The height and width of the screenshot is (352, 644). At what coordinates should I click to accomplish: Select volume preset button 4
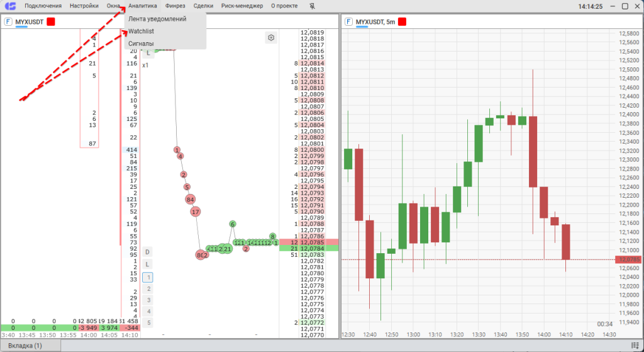click(x=148, y=312)
